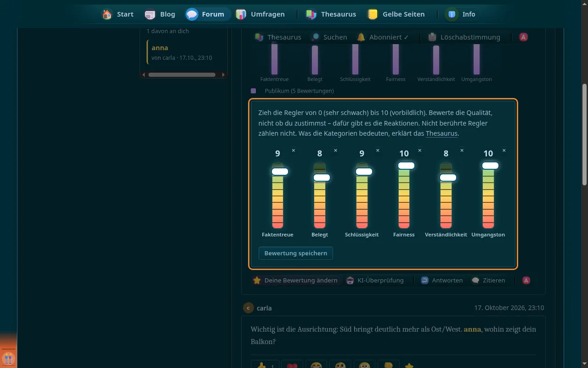Screen dimensions: 588x368
Task: Click the sidebar horizontal scrollbar's right arrow
Action: [224, 75]
